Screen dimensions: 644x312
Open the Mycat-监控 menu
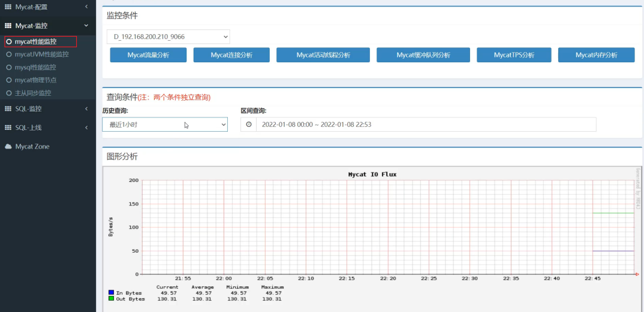tap(47, 25)
